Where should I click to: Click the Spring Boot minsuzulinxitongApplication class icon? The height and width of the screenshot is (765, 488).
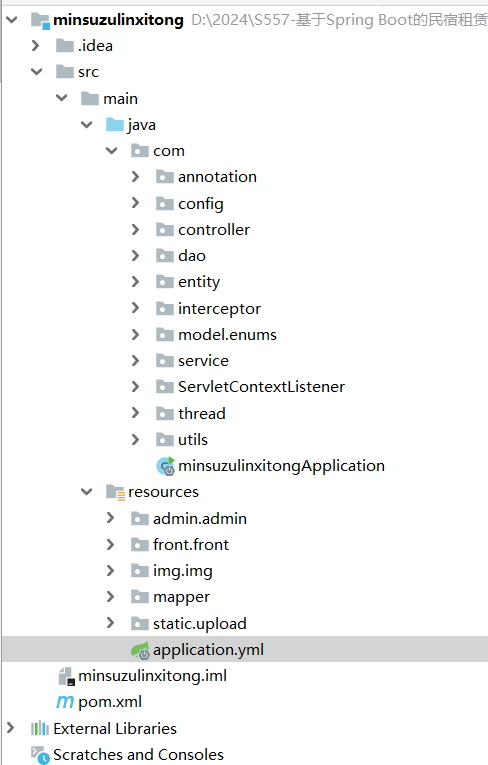(x=166, y=466)
